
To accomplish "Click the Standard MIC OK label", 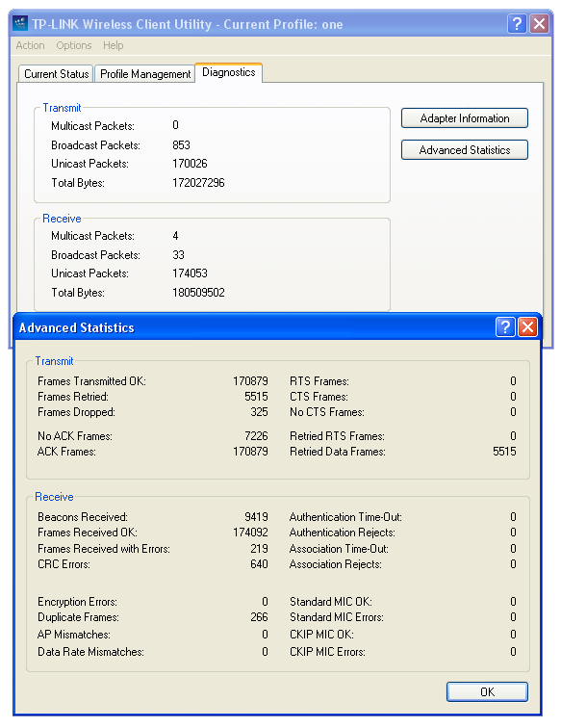I will [x=331, y=602].
